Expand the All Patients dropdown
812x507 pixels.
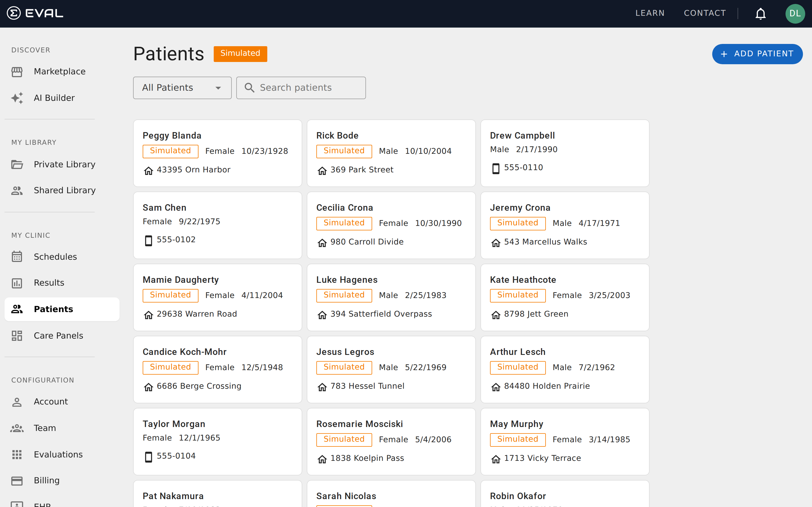point(182,88)
